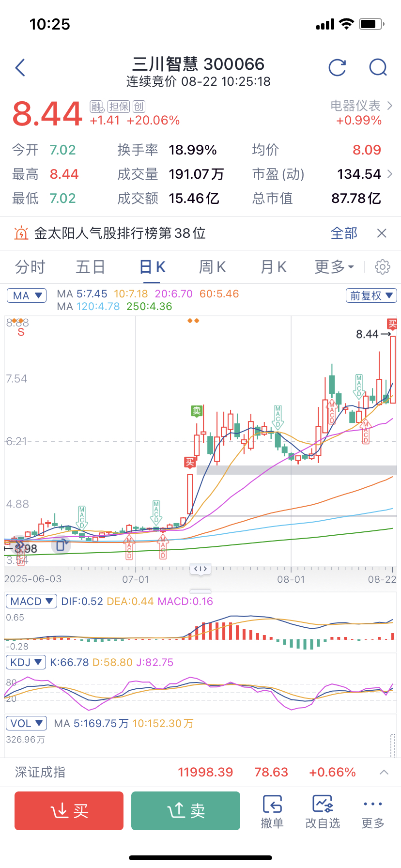Tap 改自选 watchlist icon

[x=323, y=812]
